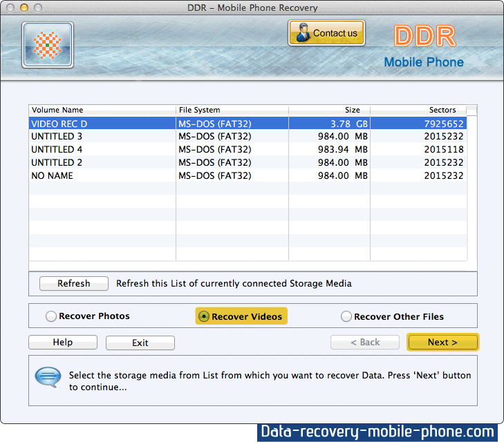Viewport: 504px width, 442px height.
Task: Click the Size column header
Action: tap(329, 110)
